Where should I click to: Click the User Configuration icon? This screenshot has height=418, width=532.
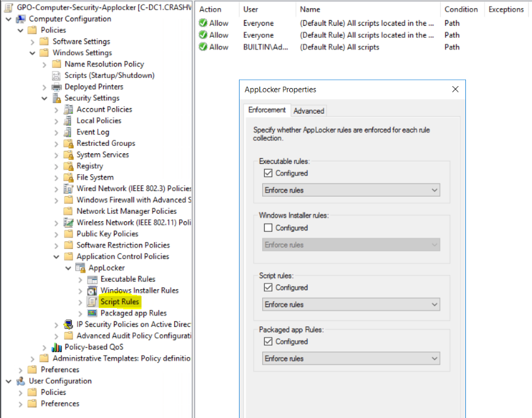[21, 381]
